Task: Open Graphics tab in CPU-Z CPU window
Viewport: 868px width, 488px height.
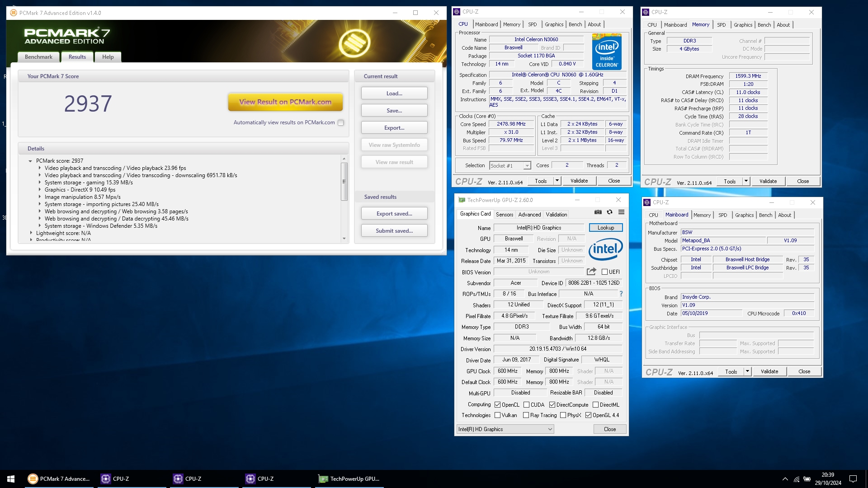Action: (x=554, y=24)
